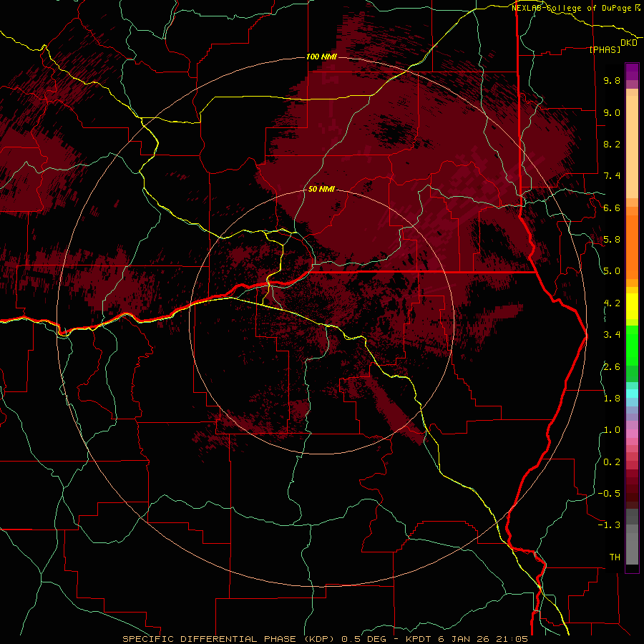Select the bright green segment of the scale
644x644 pixels.
(632, 344)
